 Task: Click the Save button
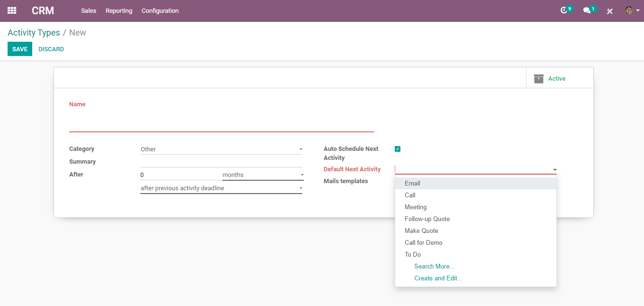coord(20,49)
